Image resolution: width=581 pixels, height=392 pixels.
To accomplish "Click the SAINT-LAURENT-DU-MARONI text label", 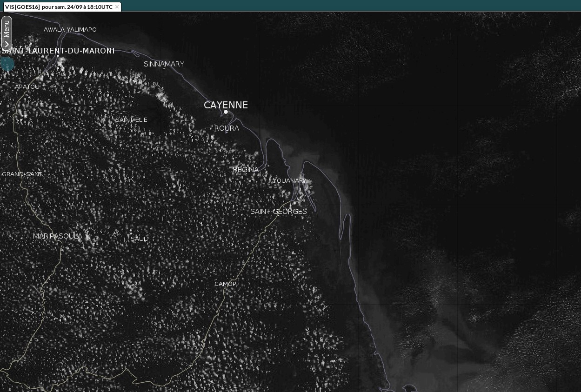I will 58,50.
